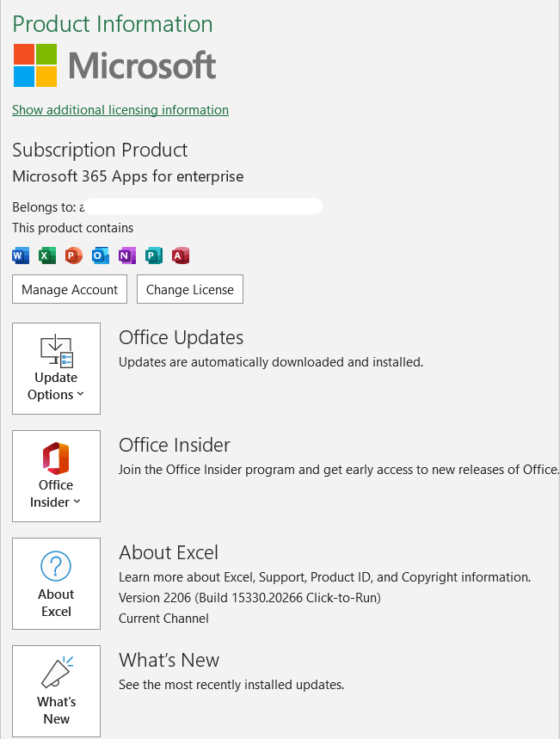Open Show additional licensing information link
560x739 pixels.
(x=120, y=110)
